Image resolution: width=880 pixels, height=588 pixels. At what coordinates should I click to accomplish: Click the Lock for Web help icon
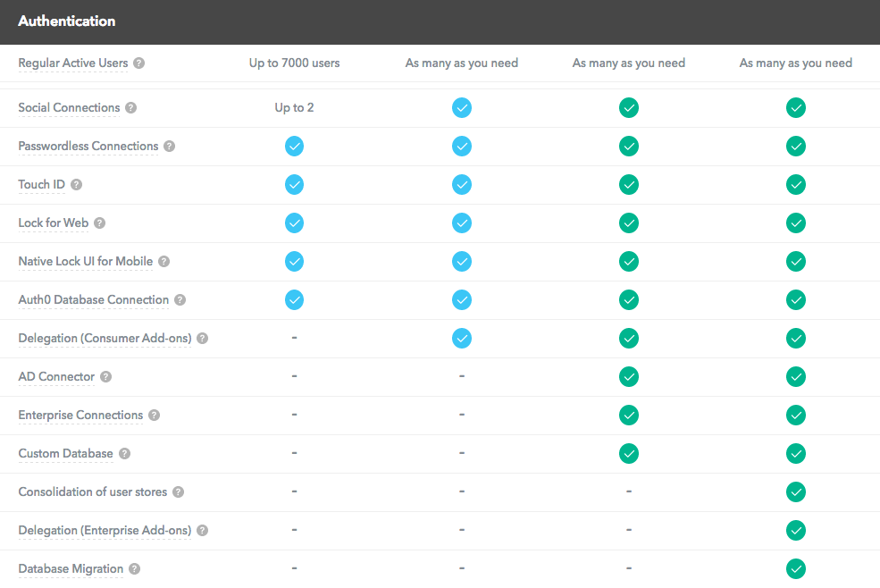point(99,223)
